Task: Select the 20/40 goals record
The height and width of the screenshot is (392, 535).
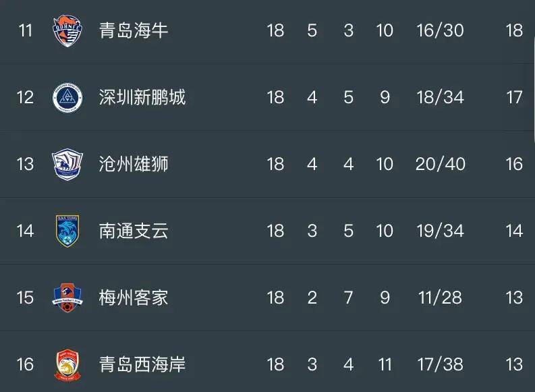Action: pyautogui.click(x=441, y=164)
